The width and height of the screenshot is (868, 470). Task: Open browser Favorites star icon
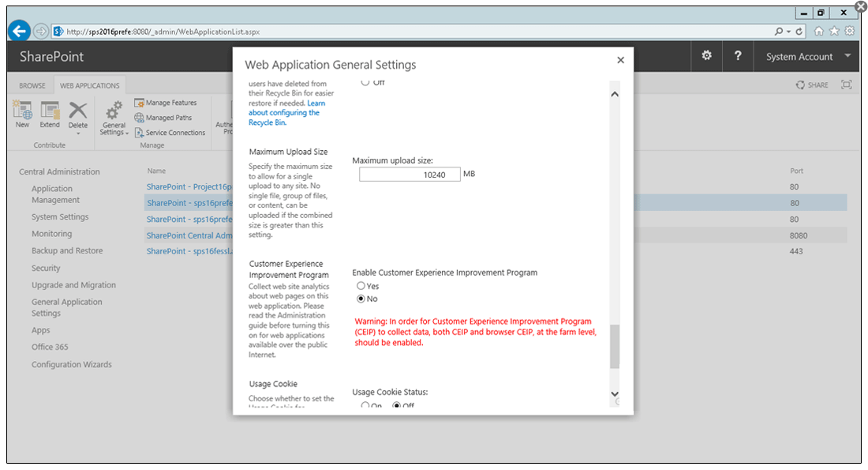point(834,31)
